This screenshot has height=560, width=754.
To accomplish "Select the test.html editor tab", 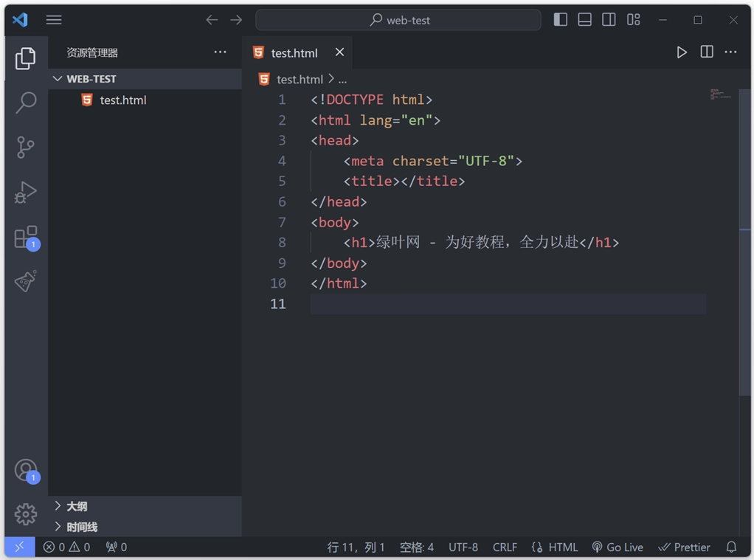I will [293, 52].
